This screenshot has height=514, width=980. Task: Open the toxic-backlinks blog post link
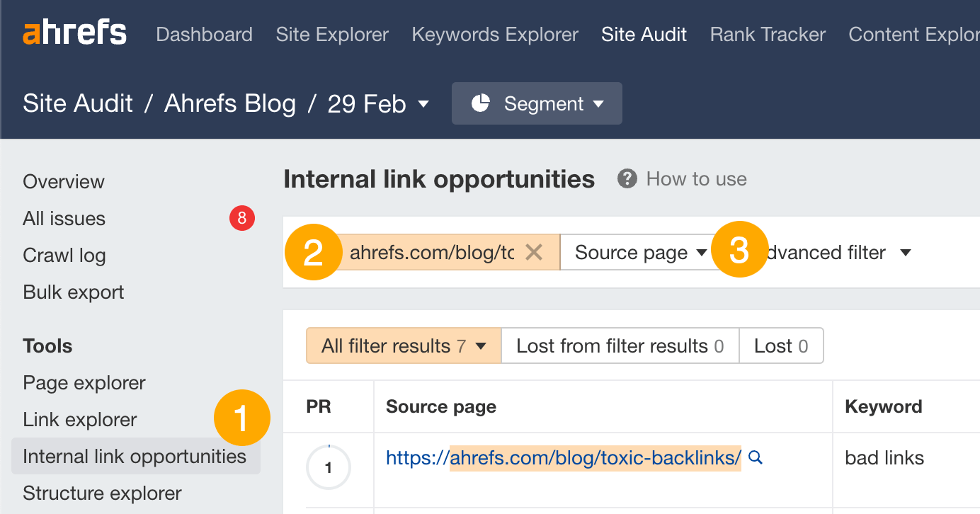point(564,458)
